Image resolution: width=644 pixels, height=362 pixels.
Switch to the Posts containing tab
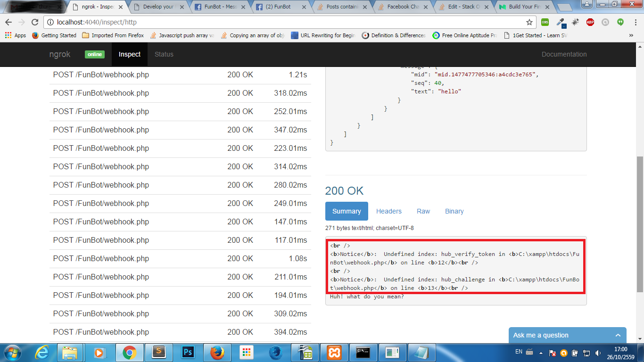pyautogui.click(x=342, y=7)
